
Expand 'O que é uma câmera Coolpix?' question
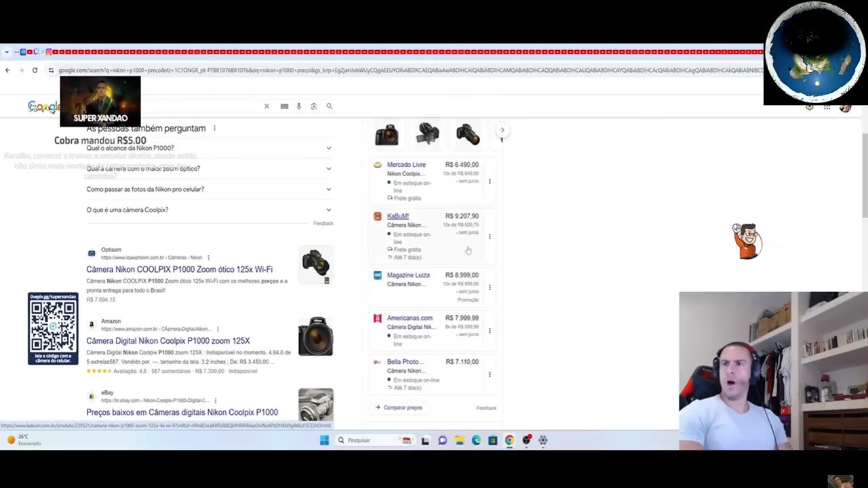point(209,210)
